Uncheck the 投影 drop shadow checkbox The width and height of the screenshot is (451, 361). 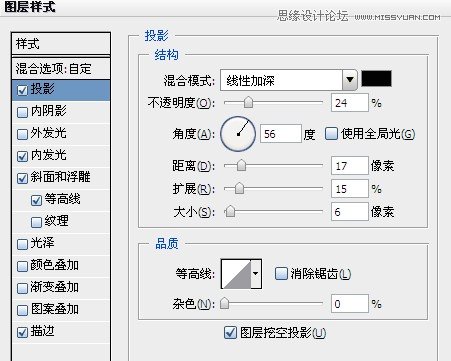(22, 90)
